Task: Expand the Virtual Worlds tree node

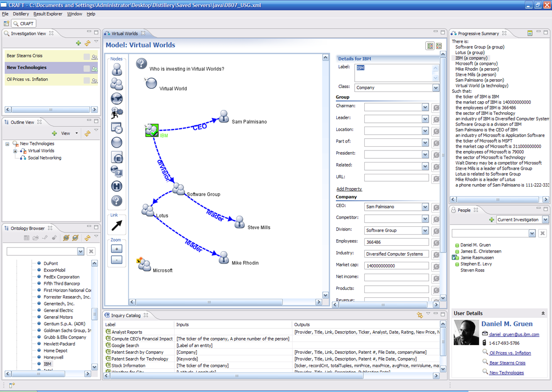Action: (x=15, y=151)
